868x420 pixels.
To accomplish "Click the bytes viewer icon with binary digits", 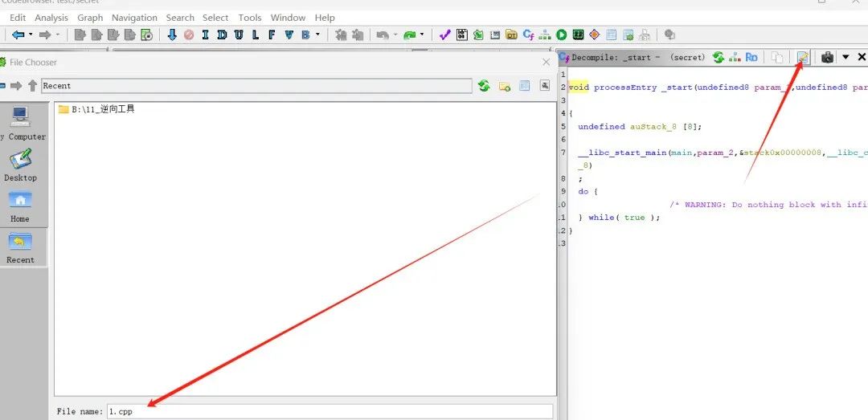I will [461, 35].
